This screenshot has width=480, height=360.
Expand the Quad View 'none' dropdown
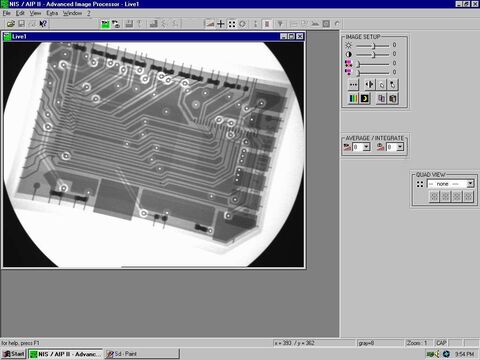tap(470, 184)
